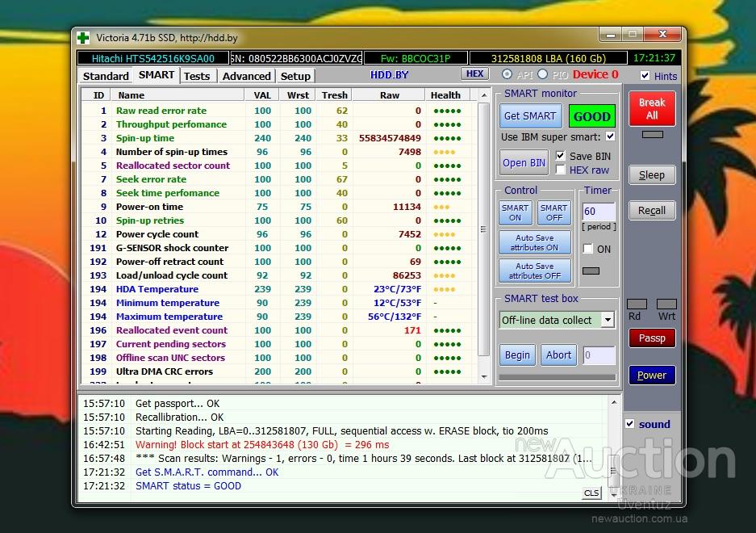Click the HDD.BY link
Image resolution: width=756 pixels, height=533 pixels.
[x=389, y=75]
